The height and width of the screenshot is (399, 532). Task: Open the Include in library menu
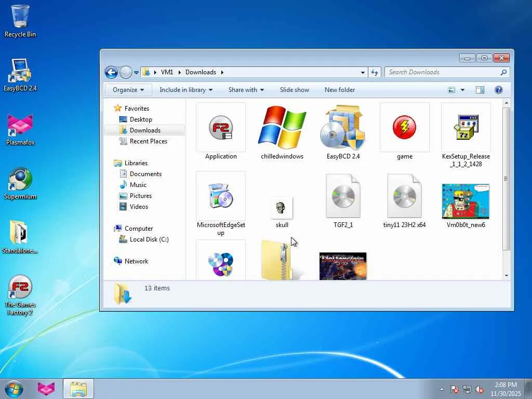186,90
